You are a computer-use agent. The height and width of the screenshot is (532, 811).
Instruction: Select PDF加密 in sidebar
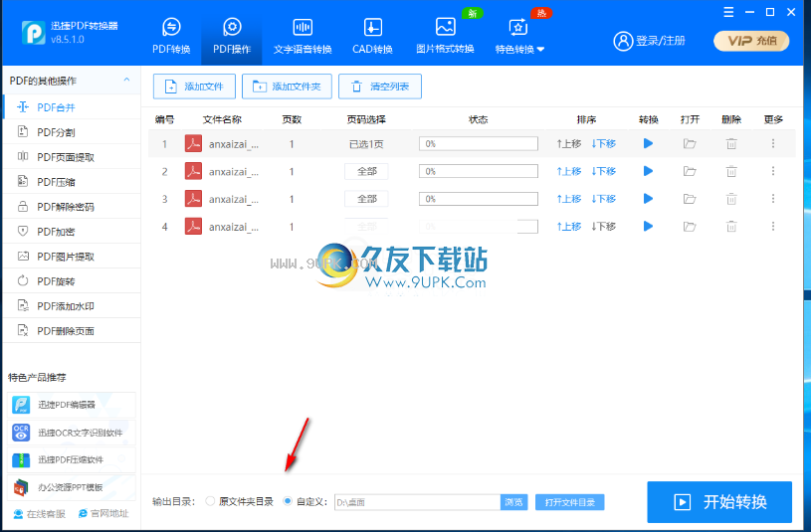click(x=72, y=231)
